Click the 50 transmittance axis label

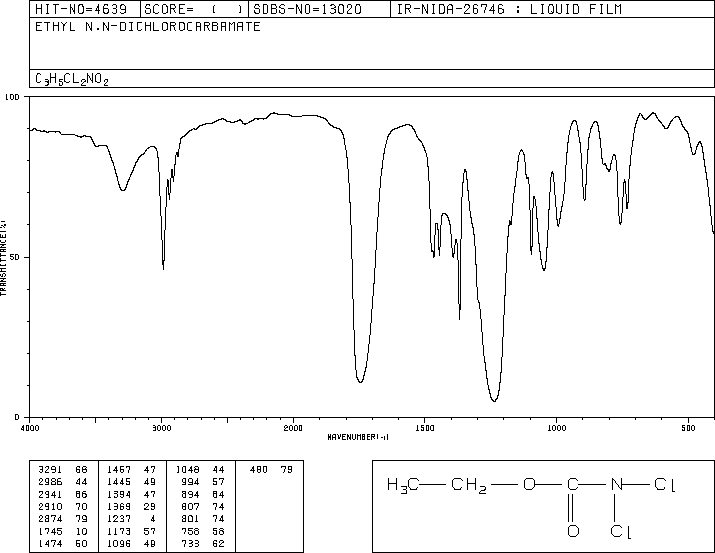pos(15,257)
